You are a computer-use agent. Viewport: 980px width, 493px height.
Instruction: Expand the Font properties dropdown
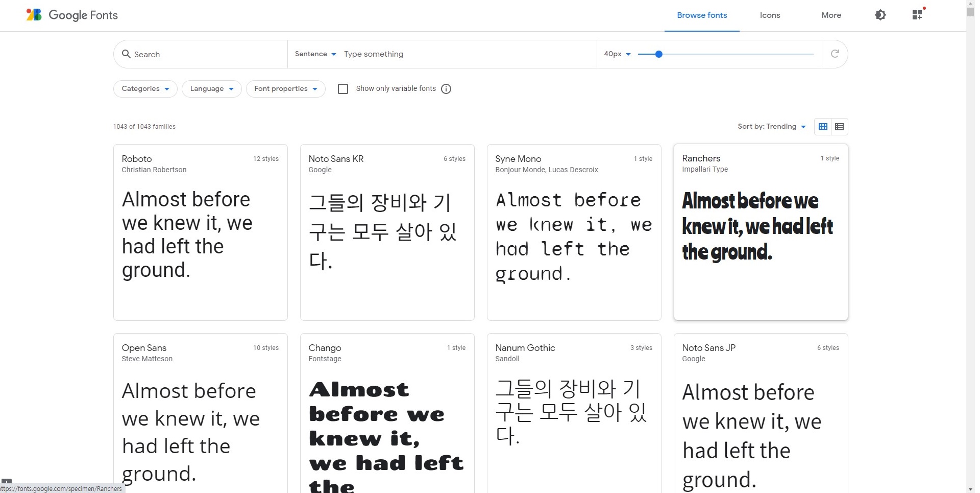[x=286, y=89]
